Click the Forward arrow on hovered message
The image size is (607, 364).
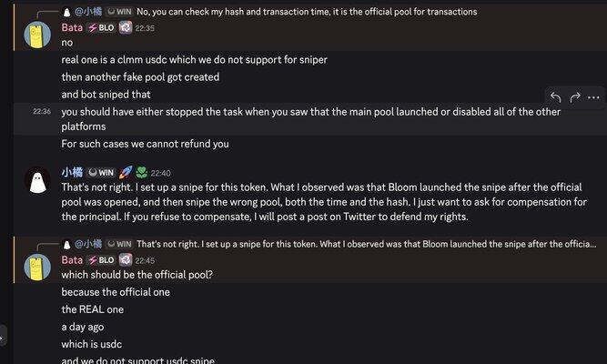tap(575, 97)
